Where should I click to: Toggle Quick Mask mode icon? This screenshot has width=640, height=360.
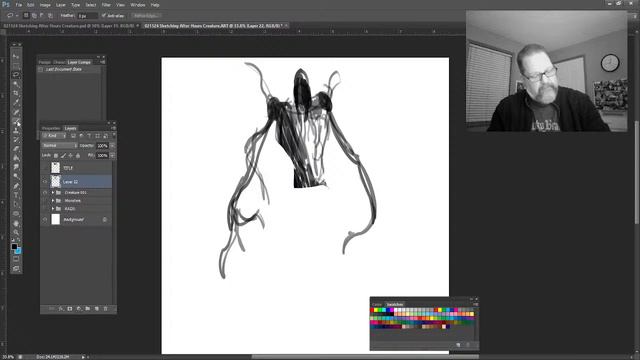point(16,259)
